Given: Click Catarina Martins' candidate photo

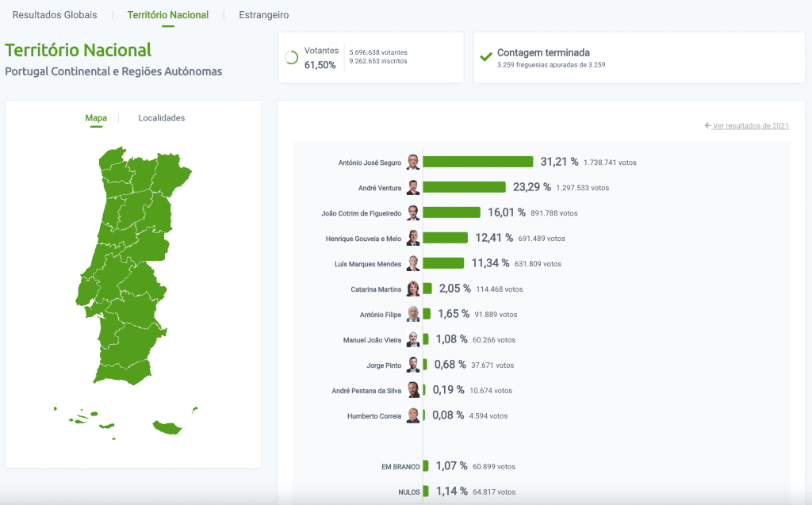Looking at the screenshot, I should (413, 289).
